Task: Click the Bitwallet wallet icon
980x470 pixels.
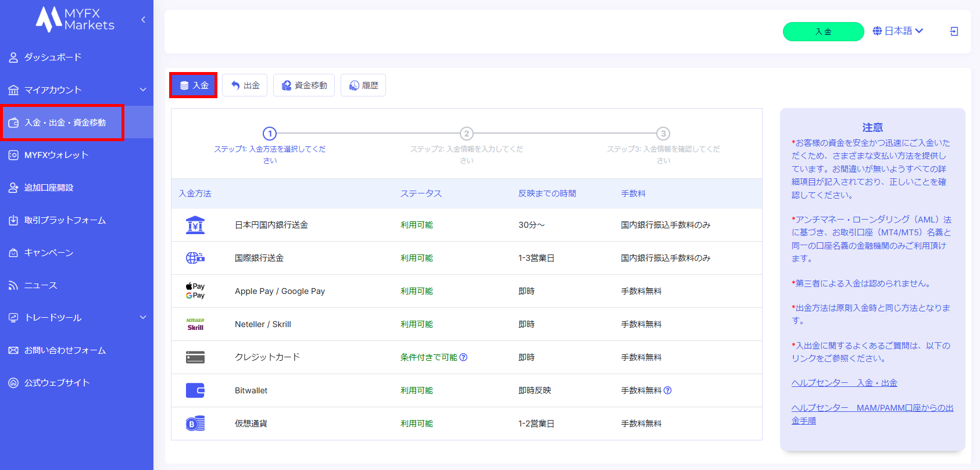Action: point(195,390)
